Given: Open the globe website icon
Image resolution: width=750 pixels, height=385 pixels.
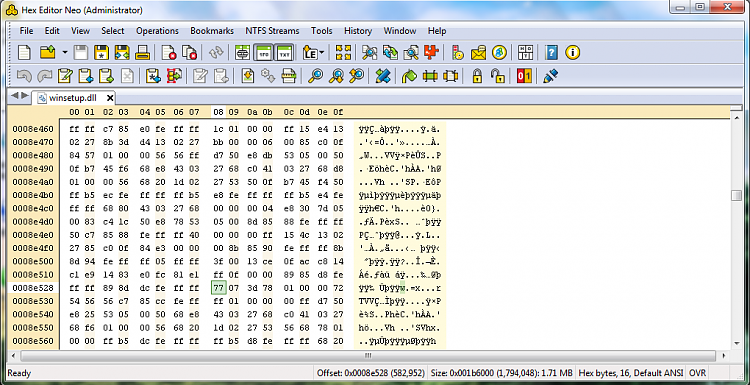Looking at the screenshot, I should tap(500, 53).
